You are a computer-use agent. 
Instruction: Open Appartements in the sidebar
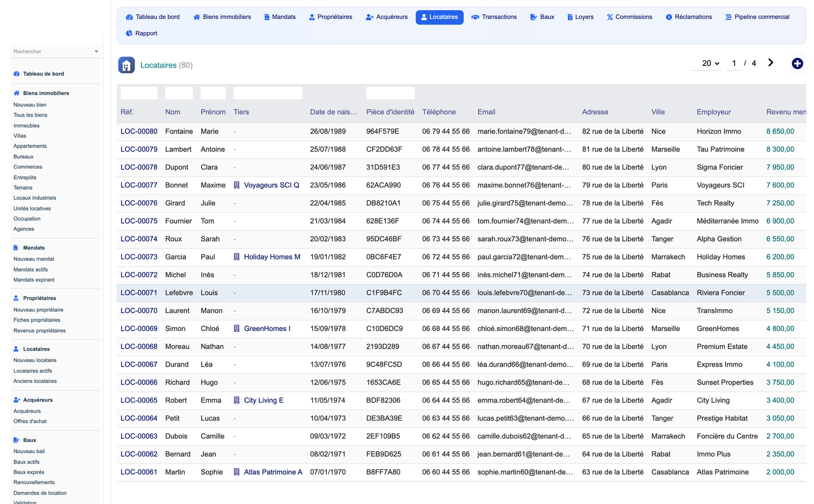[30, 146]
